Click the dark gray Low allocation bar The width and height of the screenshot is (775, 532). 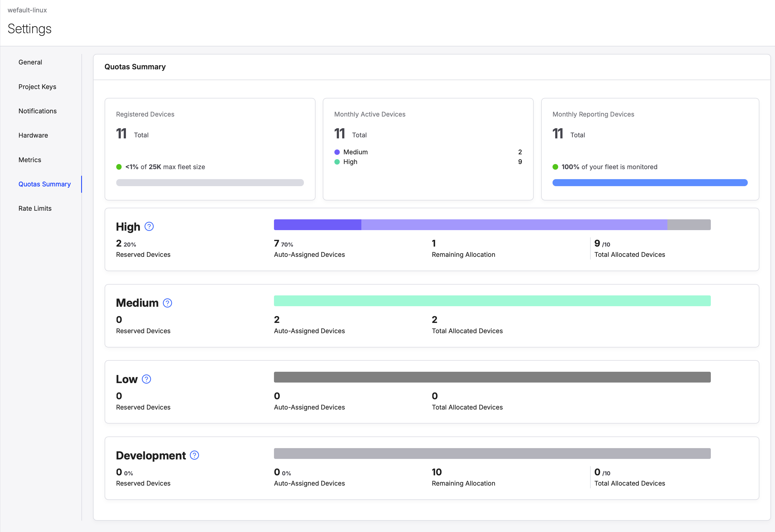[492, 377]
